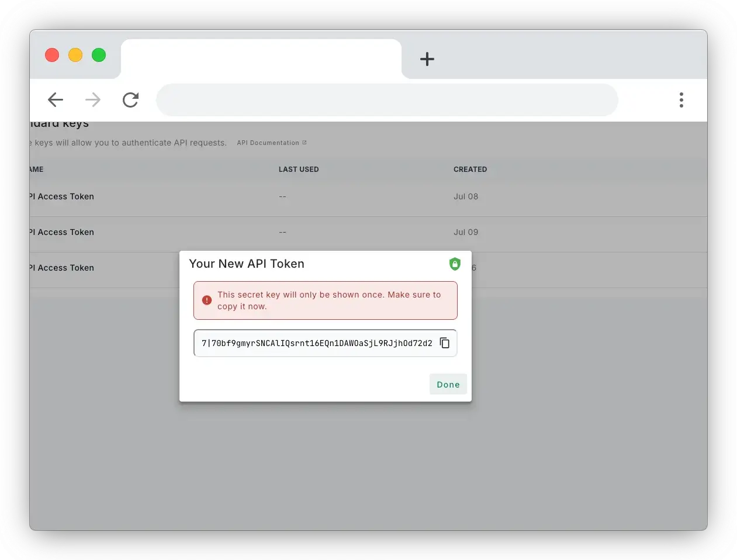Click the Jul 09 created date
This screenshot has width=737, height=560.
466,233
